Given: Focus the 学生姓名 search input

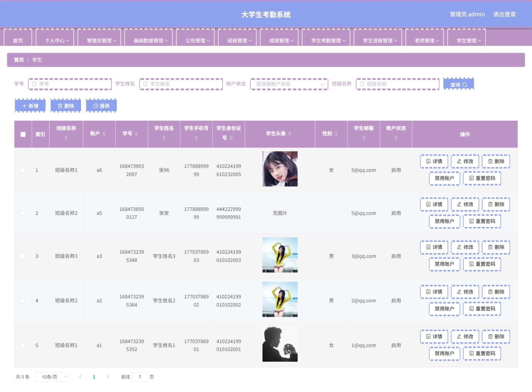Looking at the screenshot, I should [181, 84].
